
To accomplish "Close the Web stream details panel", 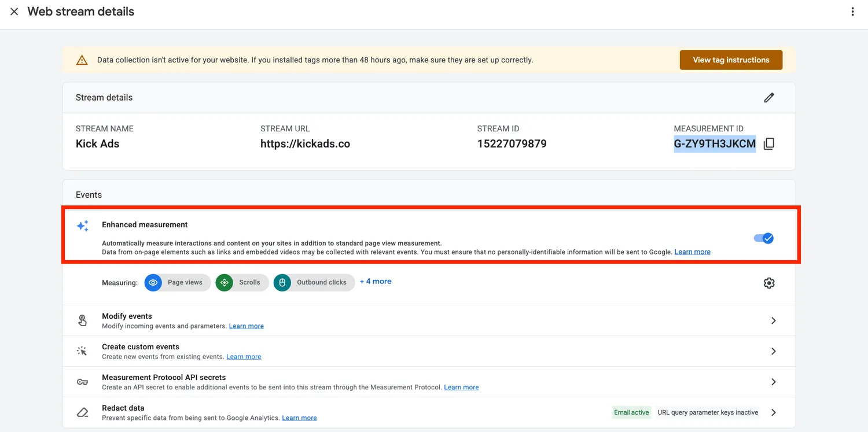I will 14,12.
